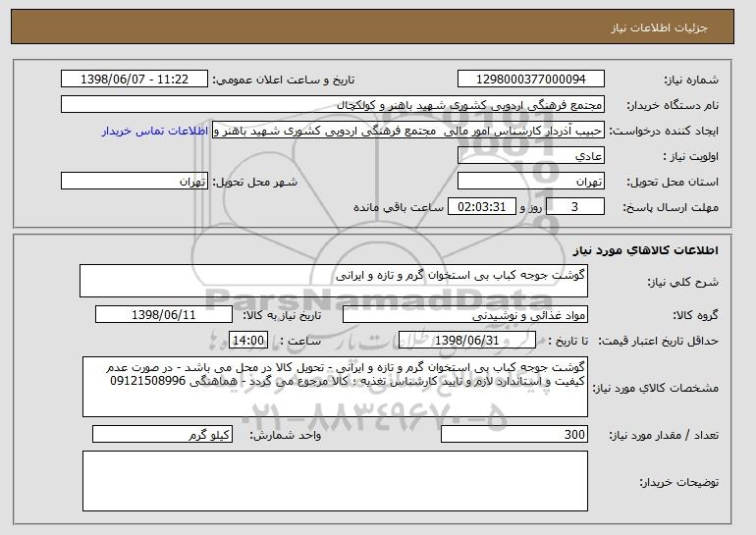Click the جزئیات اطلاعات نیاز header title
Screen dimensions: 756x535
pyautogui.click(x=659, y=27)
